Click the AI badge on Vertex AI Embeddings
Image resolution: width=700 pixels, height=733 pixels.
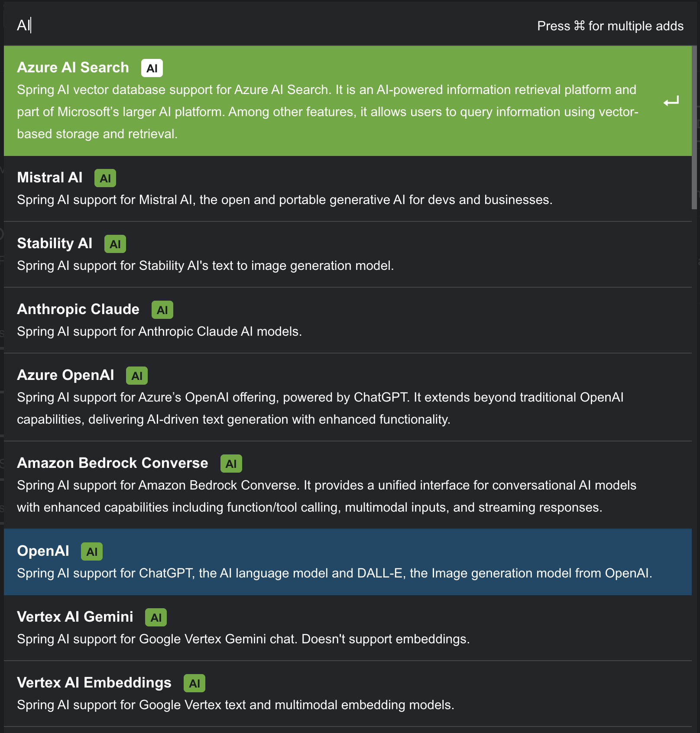point(194,684)
